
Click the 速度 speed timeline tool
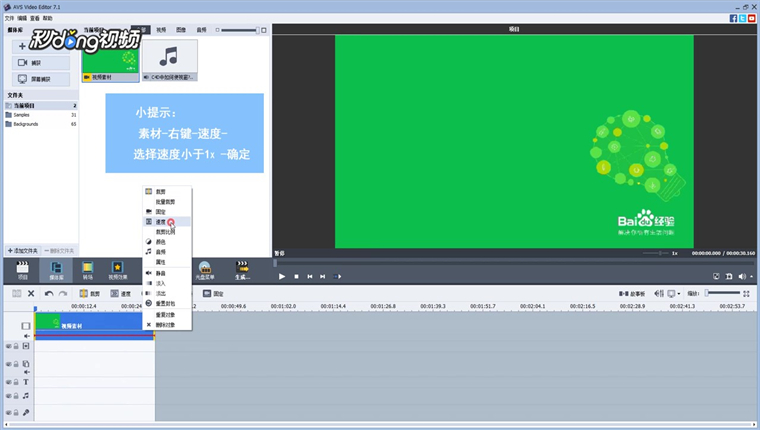[x=121, y=293]
